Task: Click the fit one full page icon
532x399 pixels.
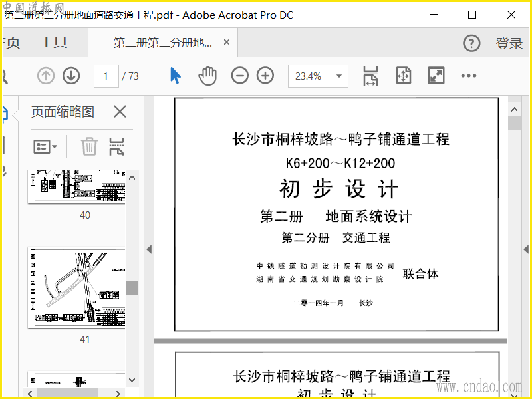Action: (404, 76)
